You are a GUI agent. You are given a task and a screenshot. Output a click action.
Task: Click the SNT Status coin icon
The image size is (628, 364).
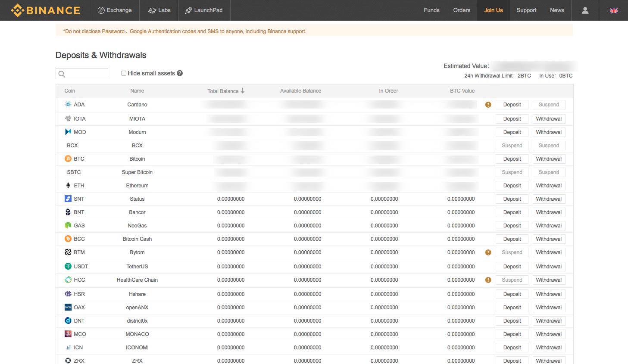point(68,199)
